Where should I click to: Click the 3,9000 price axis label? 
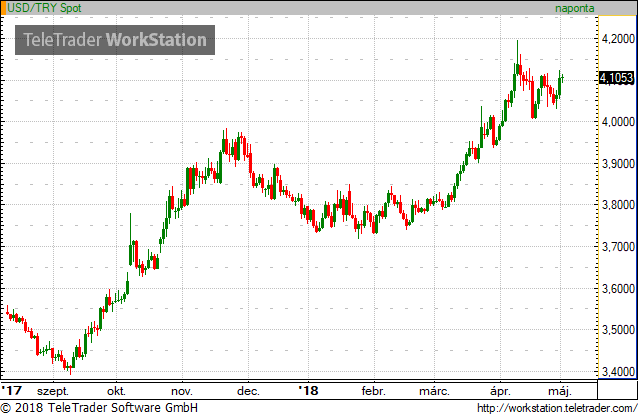tap(618, 164)
